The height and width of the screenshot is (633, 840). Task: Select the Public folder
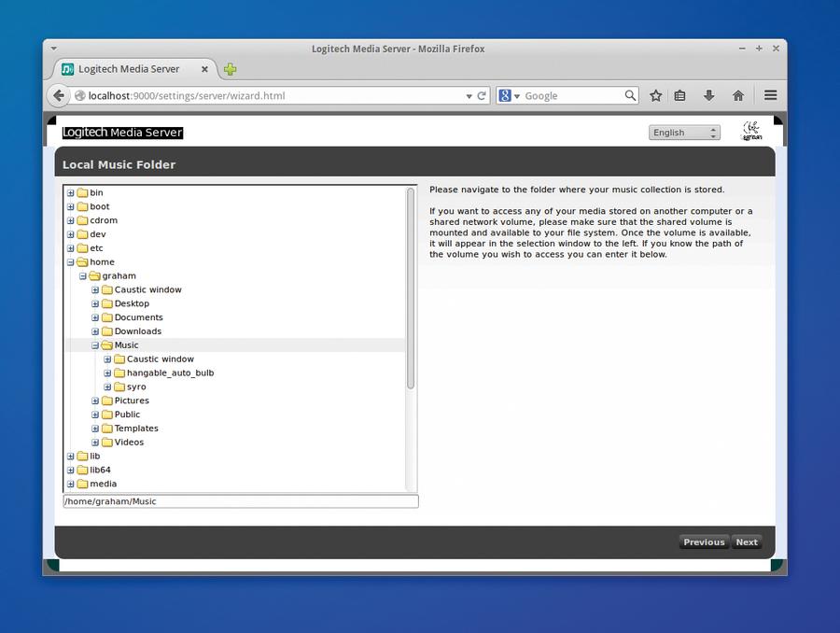point(127,415)
